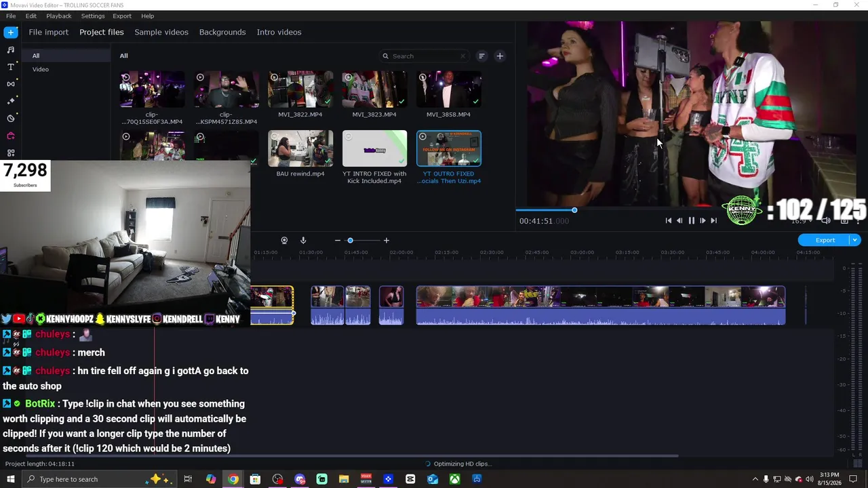Toggle the preview volume speaker icon
This screenshot has height=488, width=868.
pyautogui.click(x=825, y=220)
